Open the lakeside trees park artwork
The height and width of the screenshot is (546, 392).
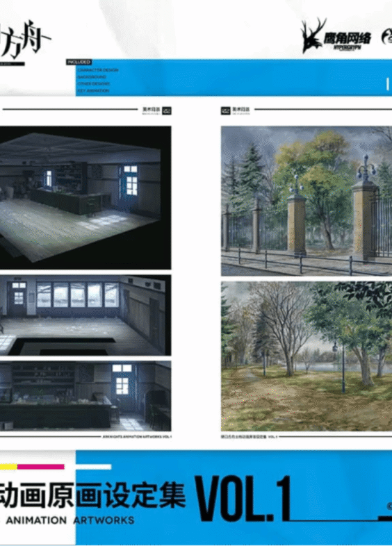[307, 356]
